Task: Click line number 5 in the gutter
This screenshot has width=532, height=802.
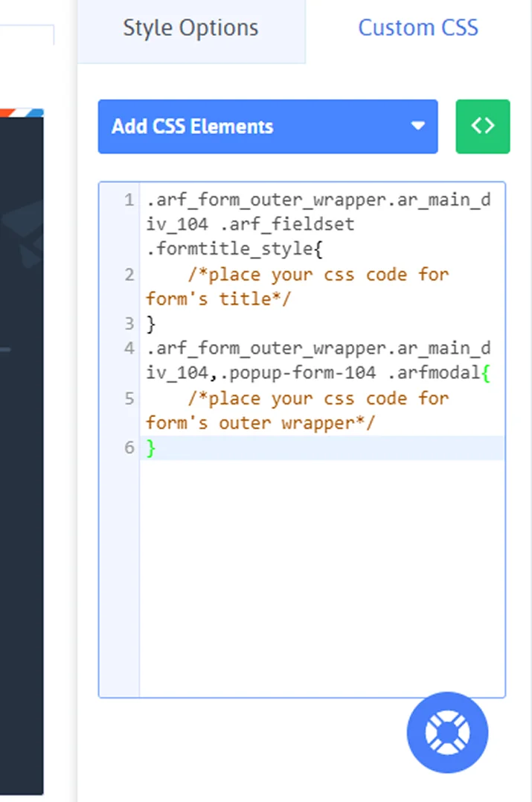Action: (x=129, y=398)
